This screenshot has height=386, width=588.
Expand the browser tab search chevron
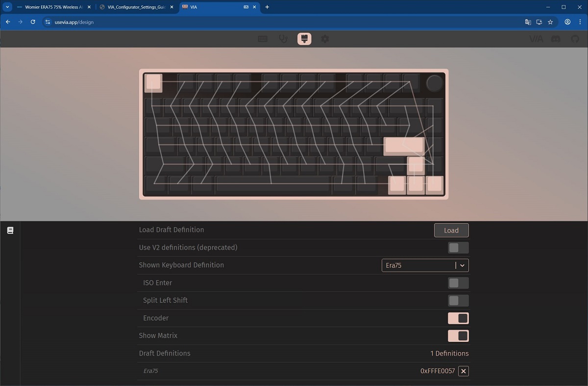point(7,7)
